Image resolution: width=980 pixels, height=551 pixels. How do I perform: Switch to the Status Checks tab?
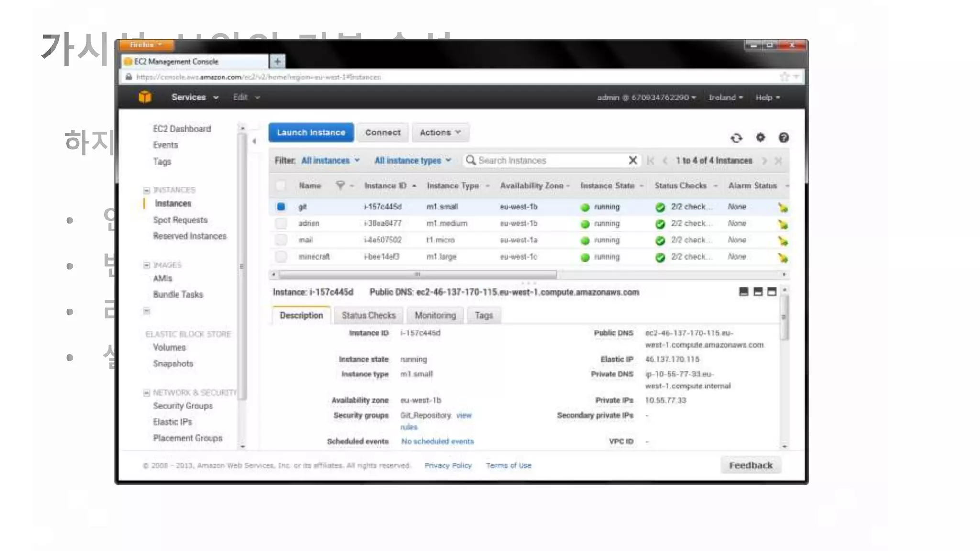368,315
